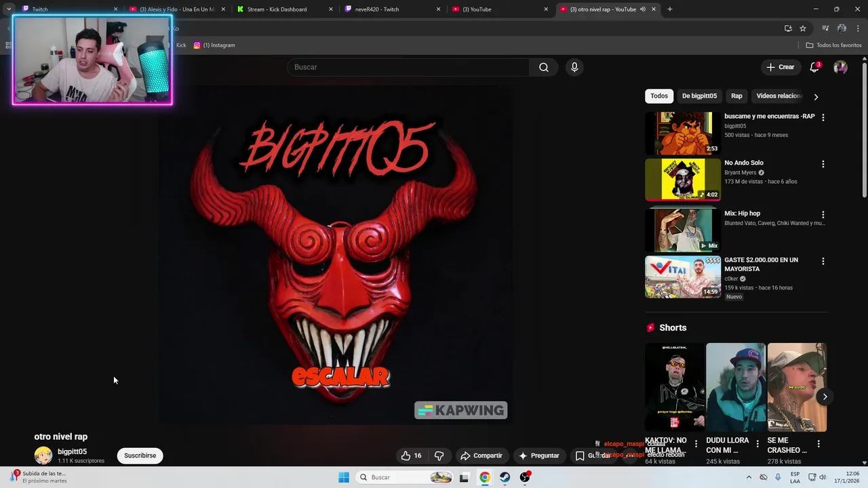
Task: Click the YouTube Buscar search field
Action: (408, 67)
